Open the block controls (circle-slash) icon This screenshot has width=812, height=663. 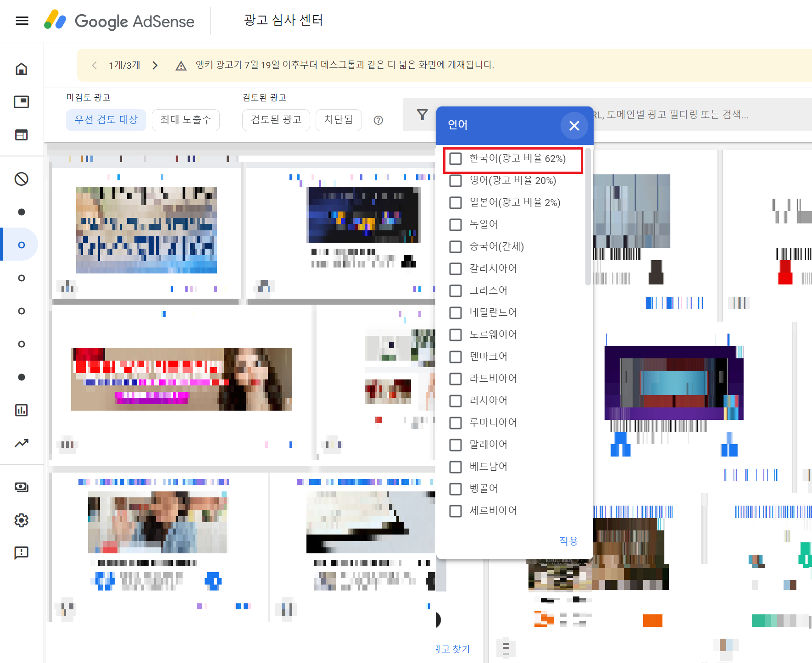(22, 179)
